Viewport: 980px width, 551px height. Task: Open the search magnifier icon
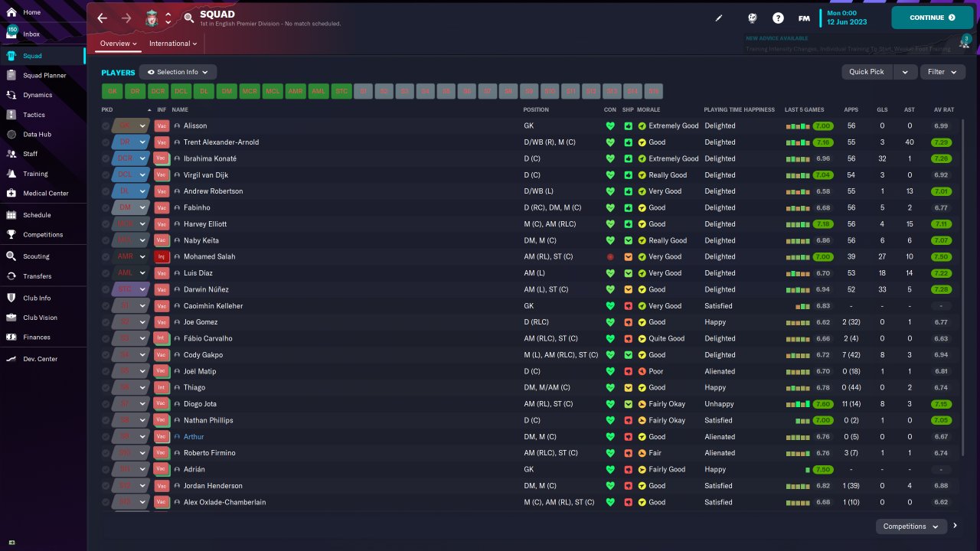[x=189, y=18]
